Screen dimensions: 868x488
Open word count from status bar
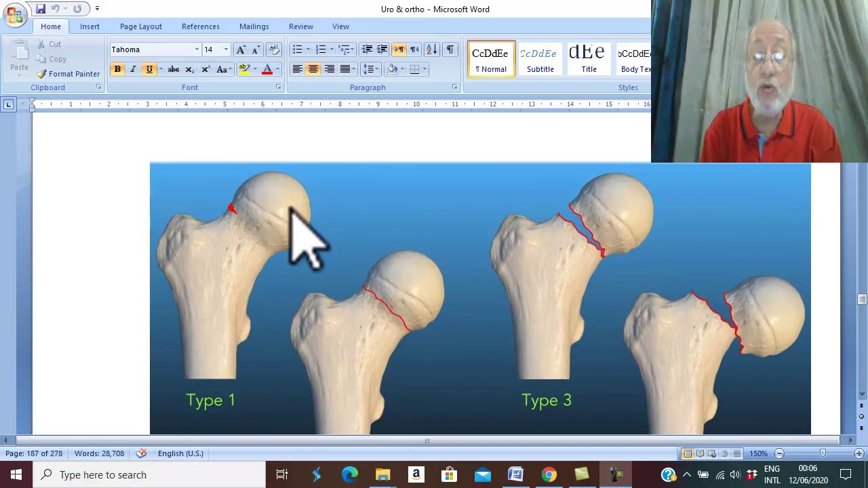click(99, 453)
